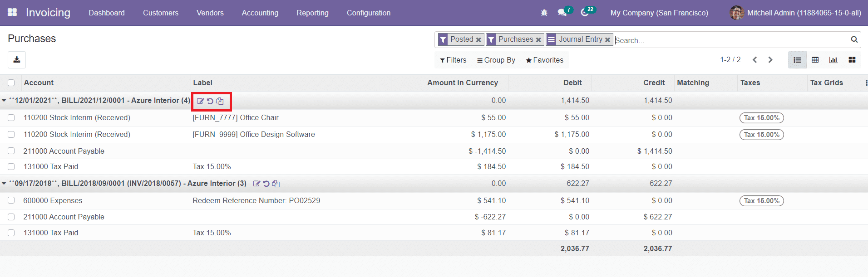Open the activities clock icon
Screen dimensions: 868x277
[x=585, y=13]
